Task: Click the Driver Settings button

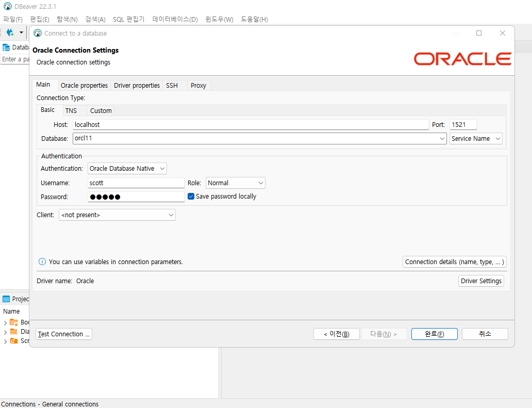Action: pos(481,281)
